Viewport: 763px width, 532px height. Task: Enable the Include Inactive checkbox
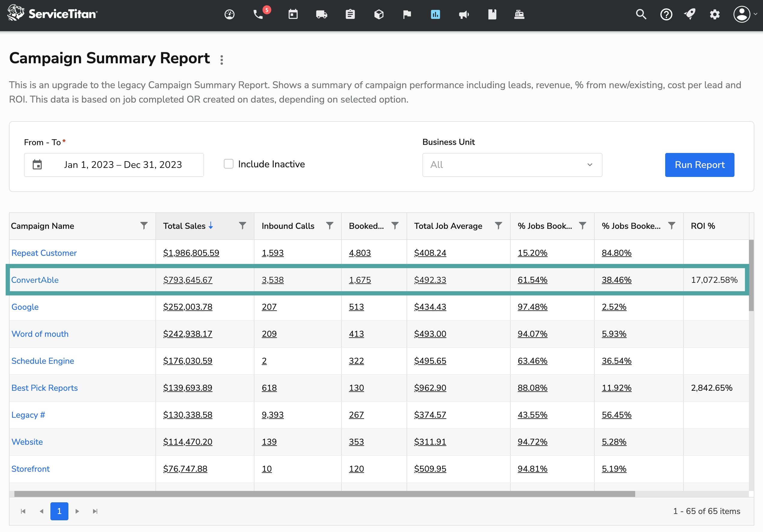(229, 164)
